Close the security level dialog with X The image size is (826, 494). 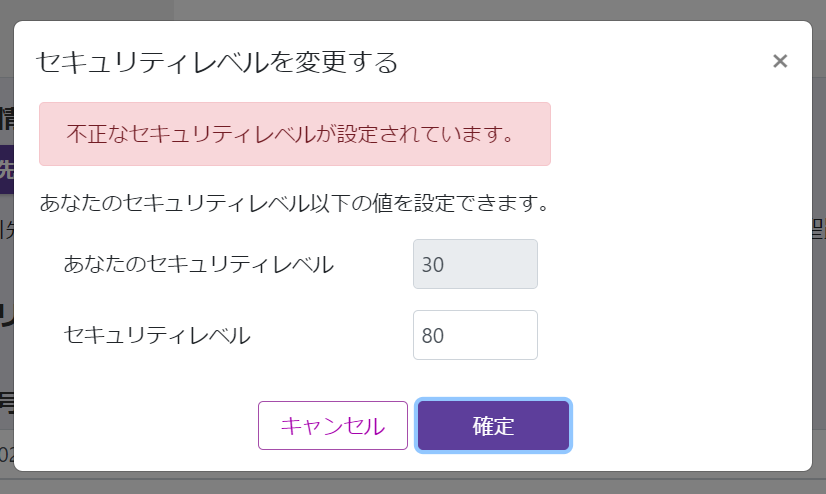tap(780, 61)
